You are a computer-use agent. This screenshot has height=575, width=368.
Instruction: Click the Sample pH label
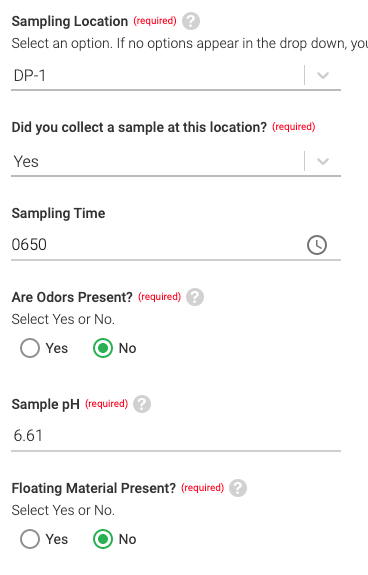45,404
